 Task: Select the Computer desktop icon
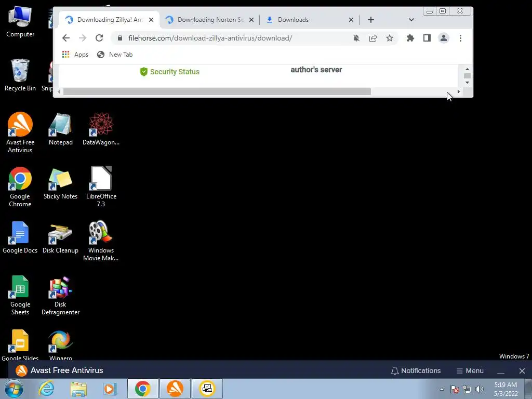[20, 22]
